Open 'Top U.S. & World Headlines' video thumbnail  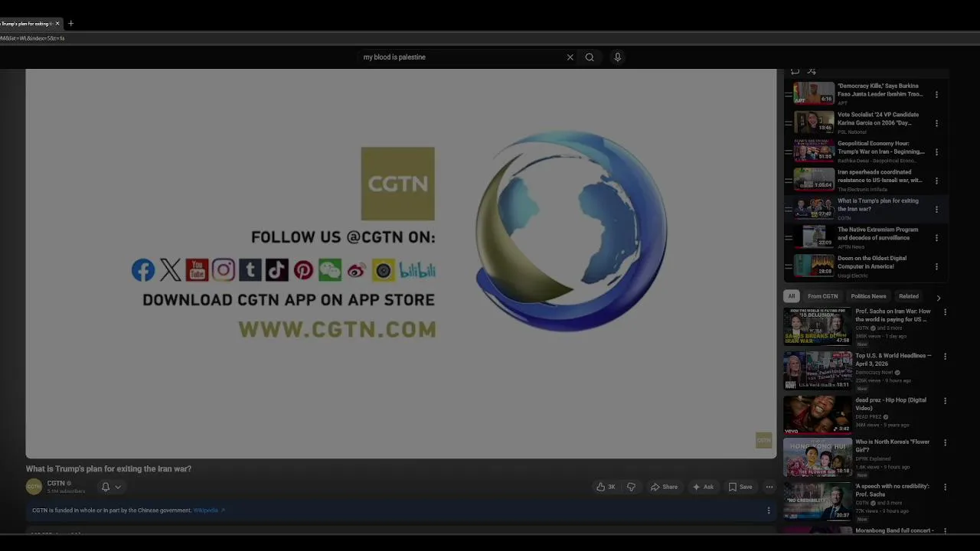818,370
